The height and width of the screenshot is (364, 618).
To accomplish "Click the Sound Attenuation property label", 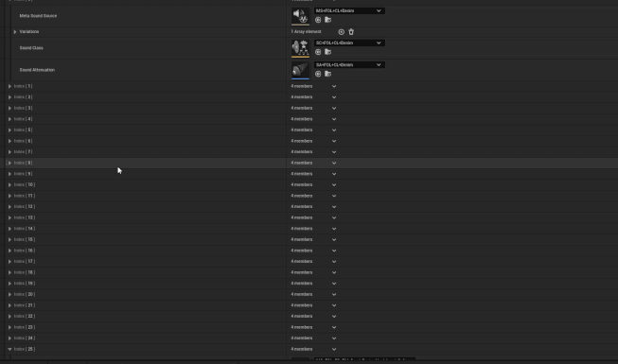I will coord(38,70).
